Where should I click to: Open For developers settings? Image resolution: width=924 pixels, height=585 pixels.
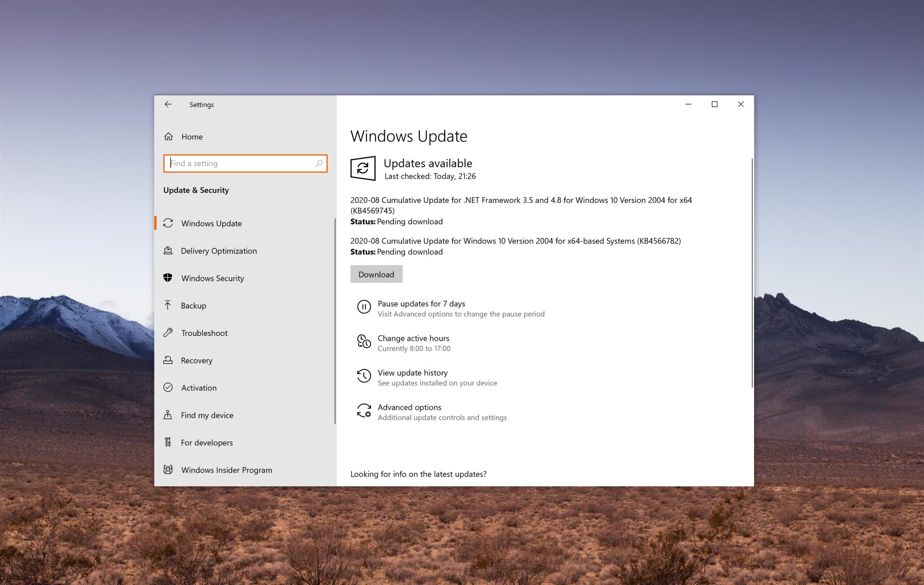[245, 443]
